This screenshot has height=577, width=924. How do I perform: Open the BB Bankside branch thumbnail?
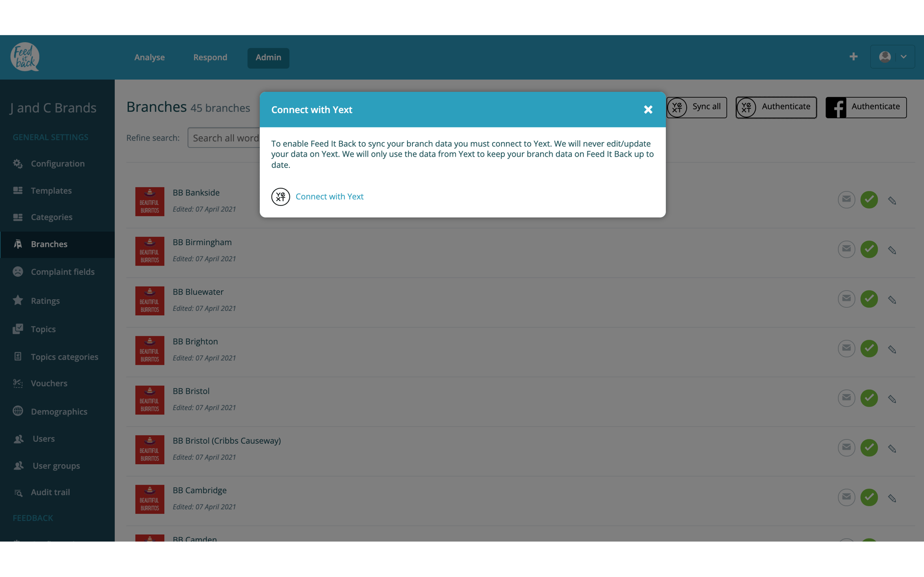150,201
